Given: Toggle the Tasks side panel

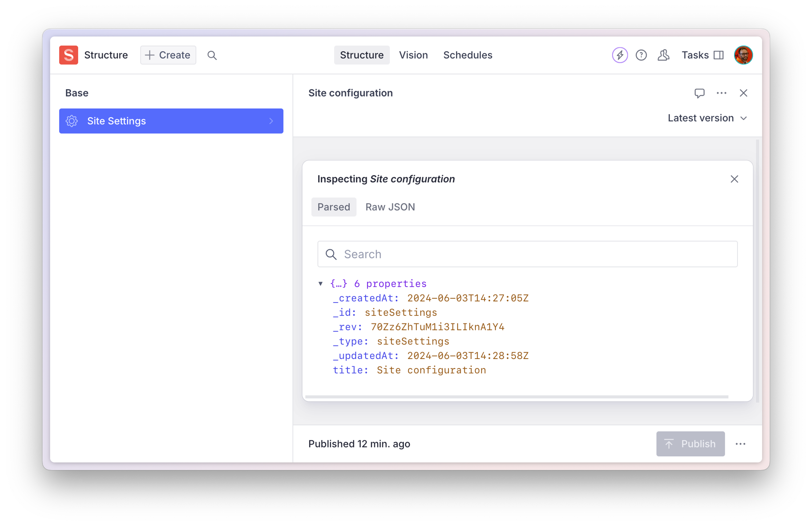Looking at the screenshot, I should pyautogui.click(x=702, y=55).
